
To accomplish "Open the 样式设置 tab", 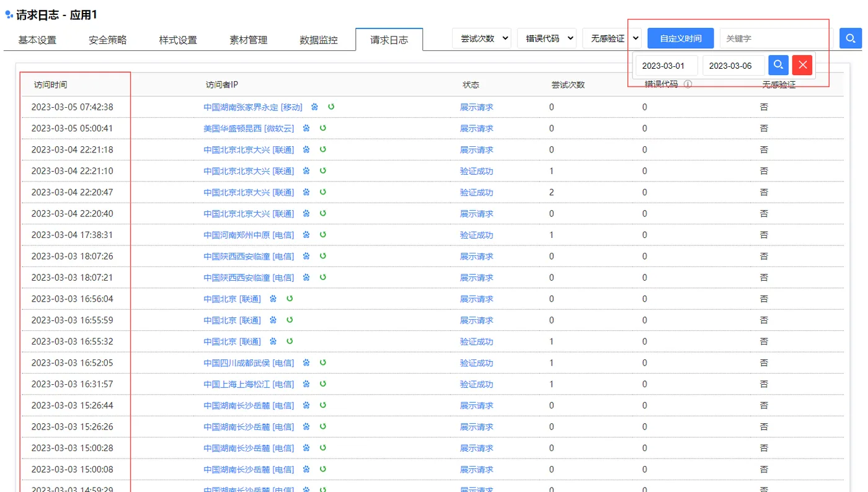I will [178, 40].
